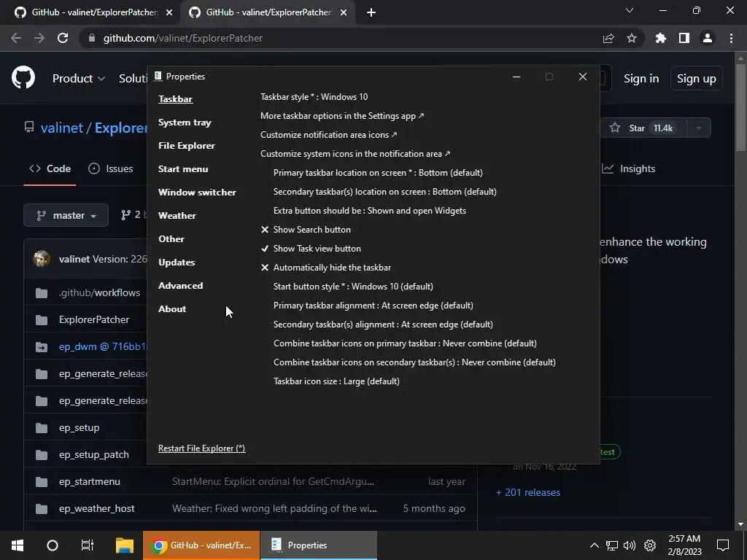Change Taskbar style Windows 10 setting

coord(314,97)
